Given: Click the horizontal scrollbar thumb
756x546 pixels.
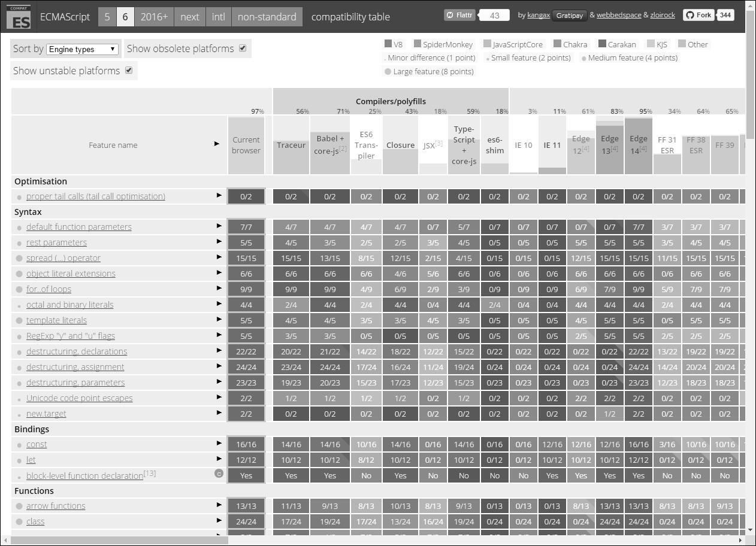Looking at the screenshot, I should click(119, 539).
